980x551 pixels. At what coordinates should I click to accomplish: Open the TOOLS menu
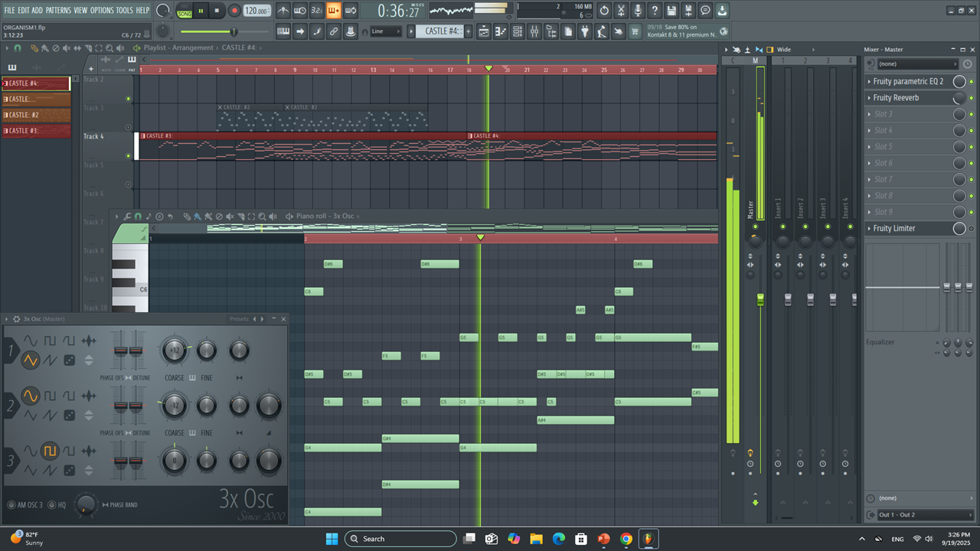124,11
